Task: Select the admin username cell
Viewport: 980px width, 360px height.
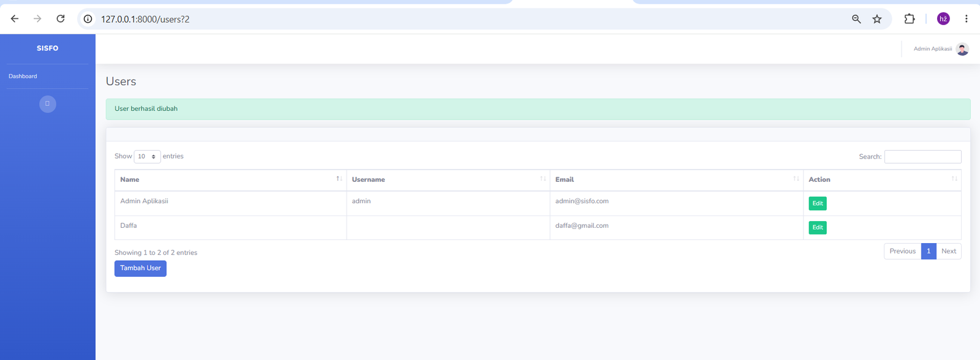Action: click(x=448, y=203)
